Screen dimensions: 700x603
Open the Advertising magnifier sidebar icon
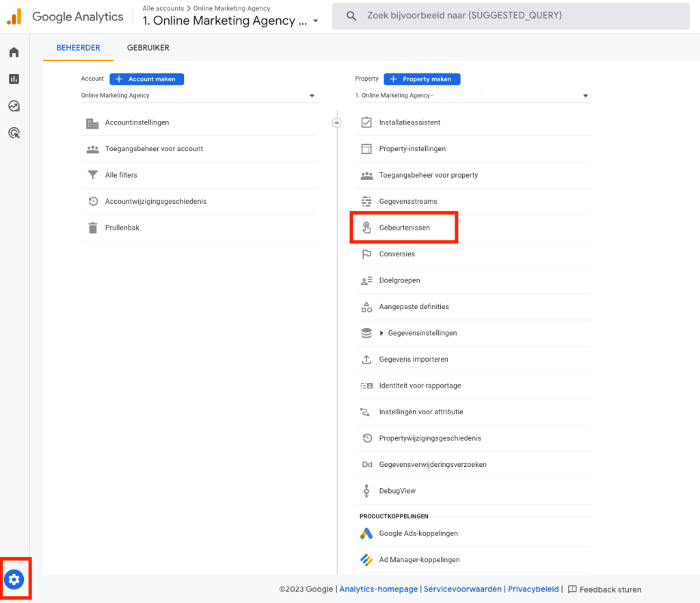click(14, 133)
